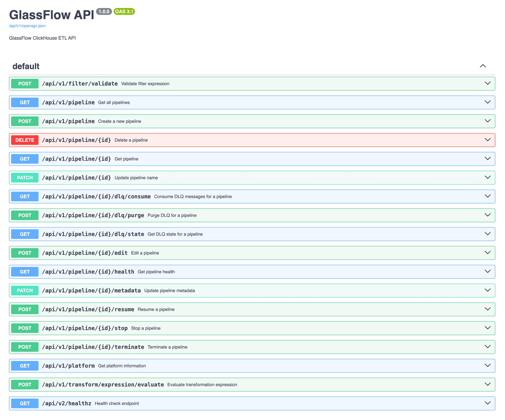Expand the Stop a pipeline endpoint

tap(488, 328)
